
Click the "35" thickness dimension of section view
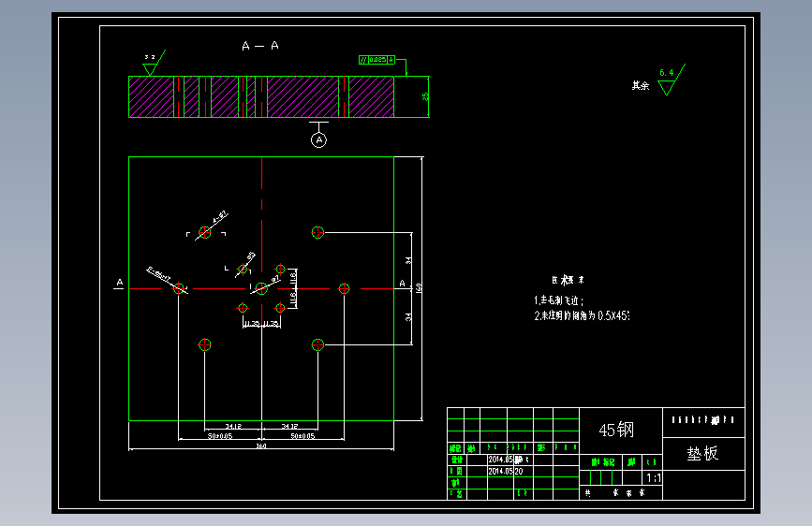coord(425,96)
